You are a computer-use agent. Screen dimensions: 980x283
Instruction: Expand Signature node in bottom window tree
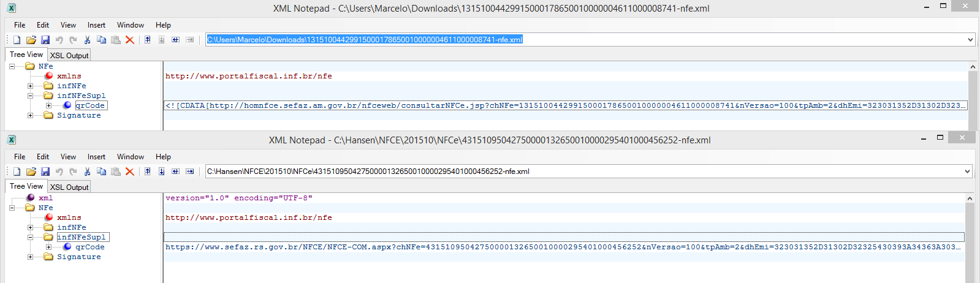30,257
